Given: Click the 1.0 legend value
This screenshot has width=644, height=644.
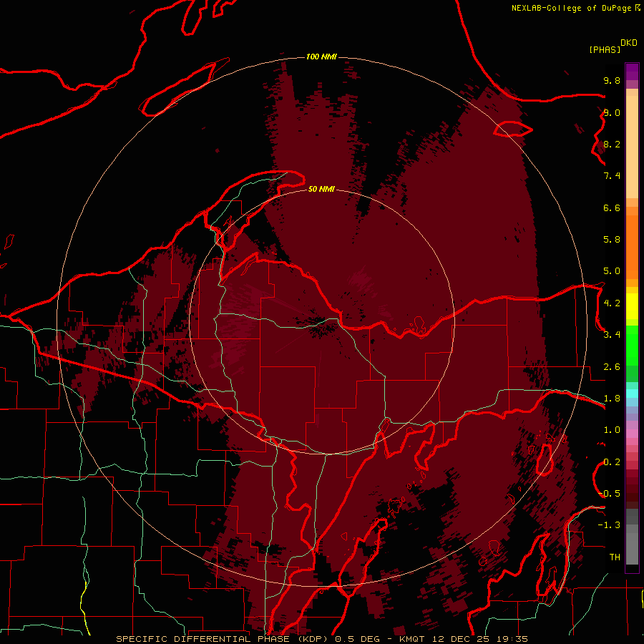Looking at the screenshot, I should point(612,430).
